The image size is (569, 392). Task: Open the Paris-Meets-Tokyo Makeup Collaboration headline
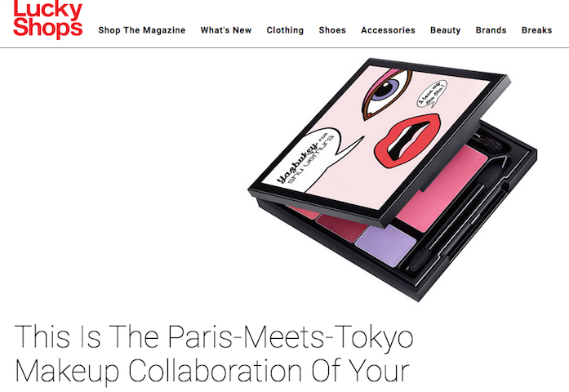coord(214,354)
